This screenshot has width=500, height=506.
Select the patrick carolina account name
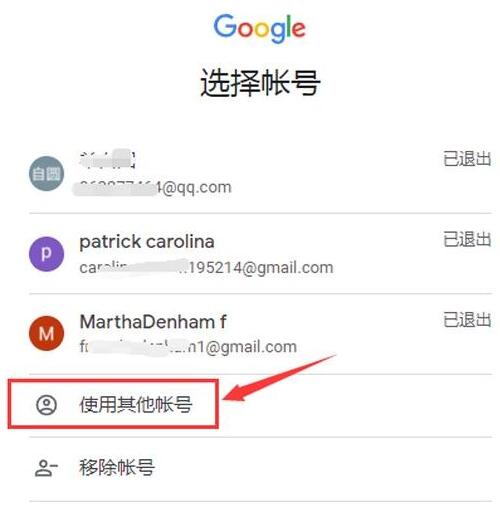pyautogui.click(x=147, y=242)
